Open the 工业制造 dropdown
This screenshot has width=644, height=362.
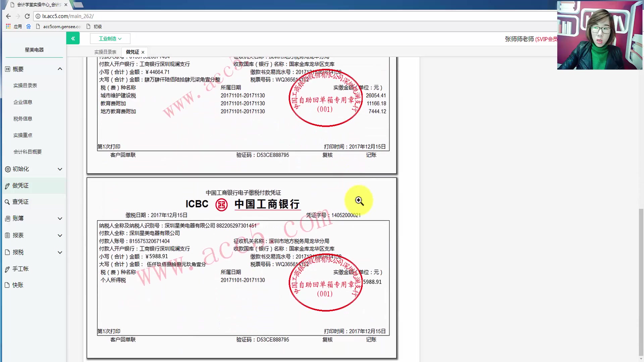point(110,39)
